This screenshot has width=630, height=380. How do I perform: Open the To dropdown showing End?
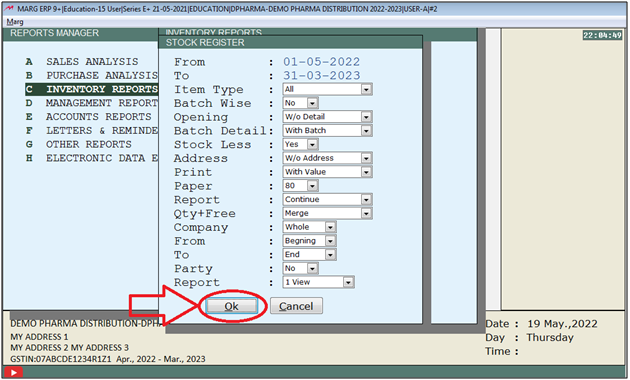point(309,255)
